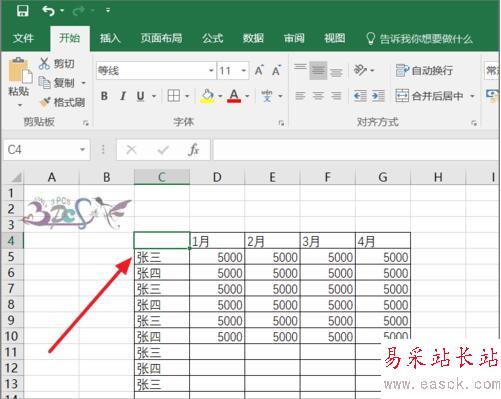
Task: Align text left
Action: [x=300, y=96]
